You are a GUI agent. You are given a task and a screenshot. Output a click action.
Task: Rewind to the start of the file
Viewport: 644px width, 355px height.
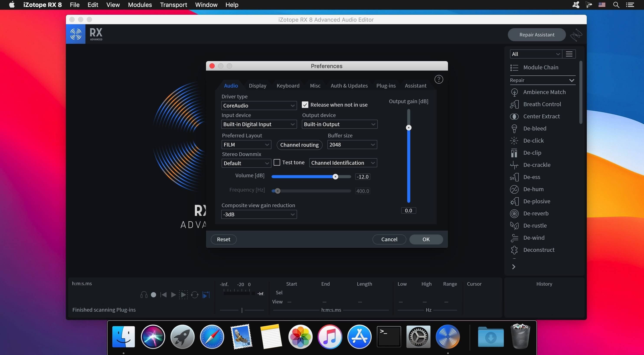tap(163, 295)
